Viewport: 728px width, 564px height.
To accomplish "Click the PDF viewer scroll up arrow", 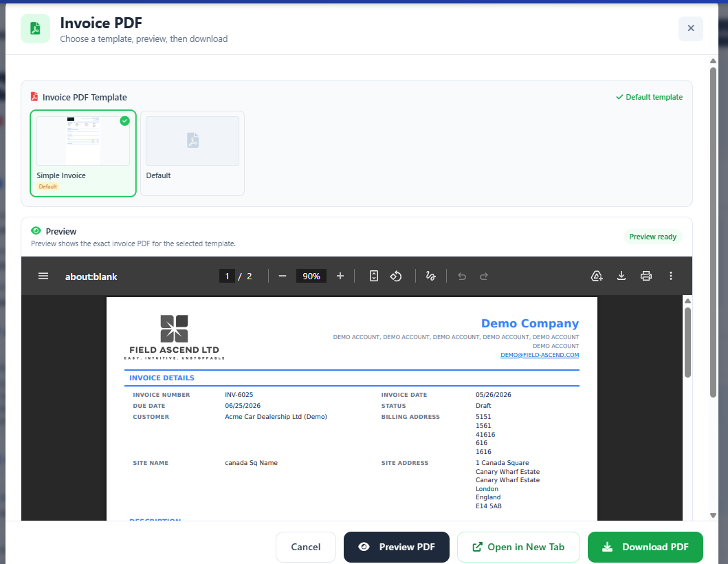I will pyautogui.click(x=687, y=301).
